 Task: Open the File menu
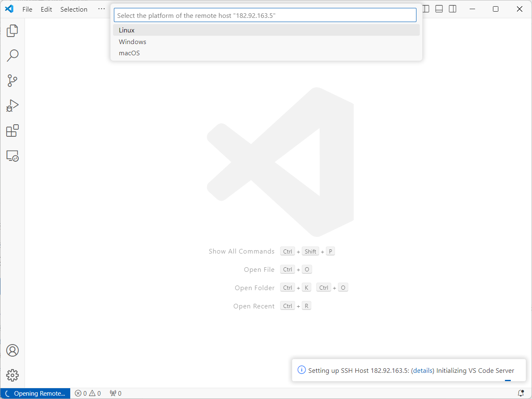click(x=27, y=9)
